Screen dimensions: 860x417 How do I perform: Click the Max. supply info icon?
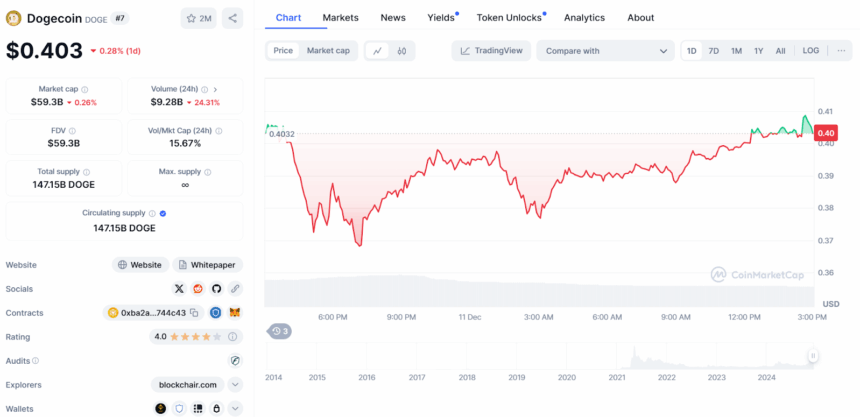207,172
